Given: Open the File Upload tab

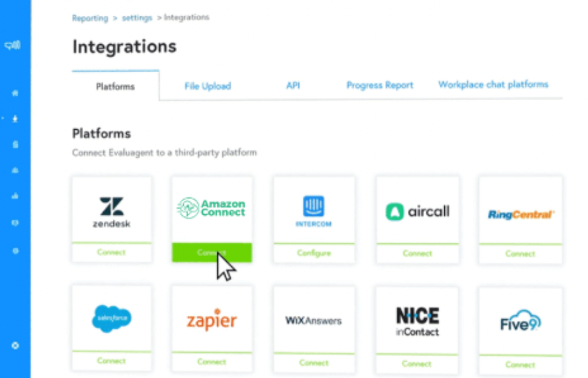Looking at the screenshot, I should click(208, 86).
